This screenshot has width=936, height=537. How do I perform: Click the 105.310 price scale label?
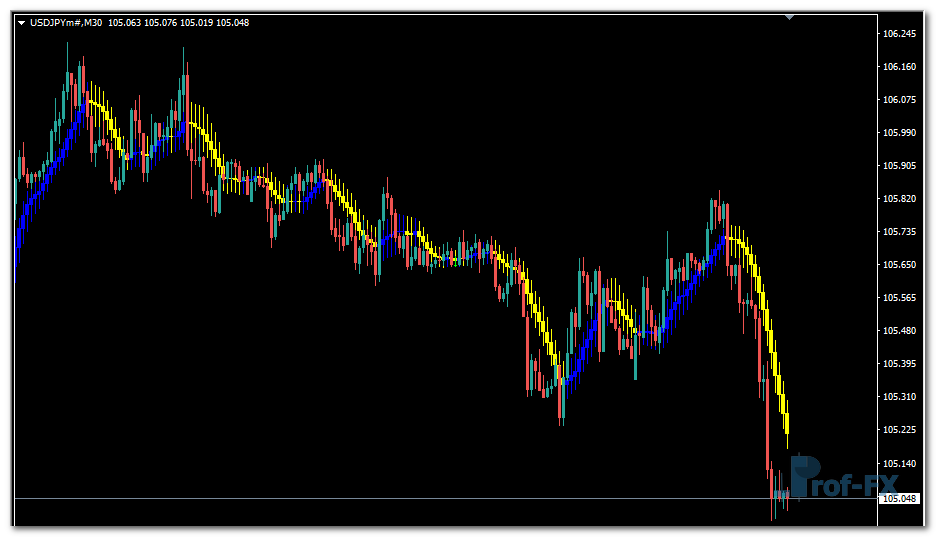click(900, 397)
